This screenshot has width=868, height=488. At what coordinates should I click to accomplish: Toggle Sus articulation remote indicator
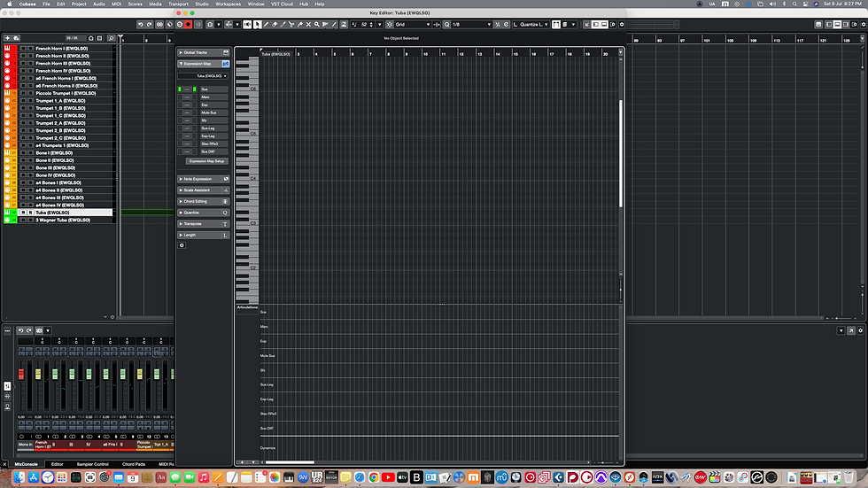tap(179, 89)
